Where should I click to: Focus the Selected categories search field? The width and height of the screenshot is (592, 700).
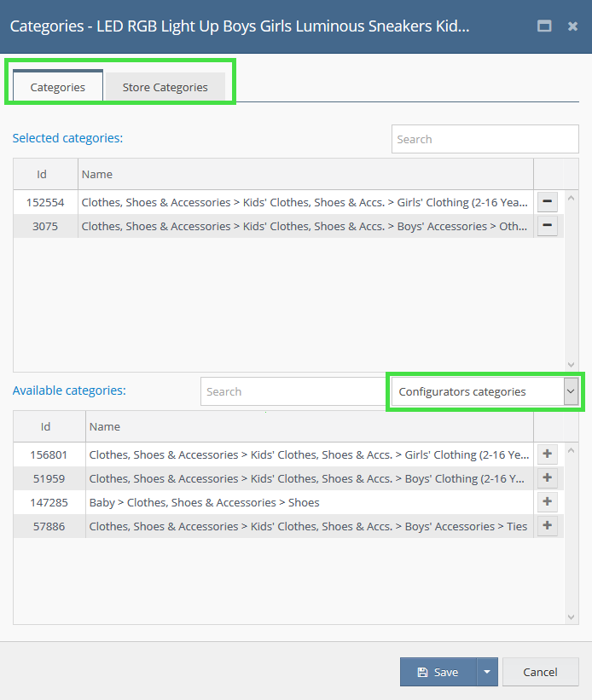(485, 139)
